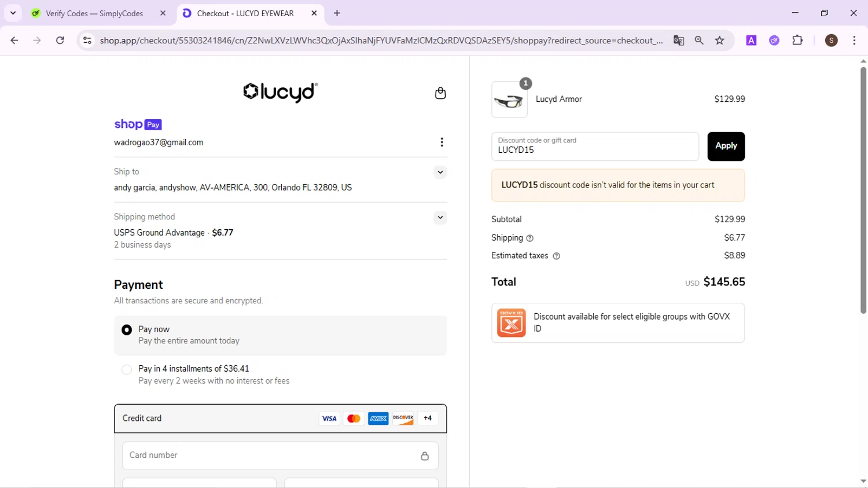
Task: Show the +4 more card types
Action: tap(428, 419)
